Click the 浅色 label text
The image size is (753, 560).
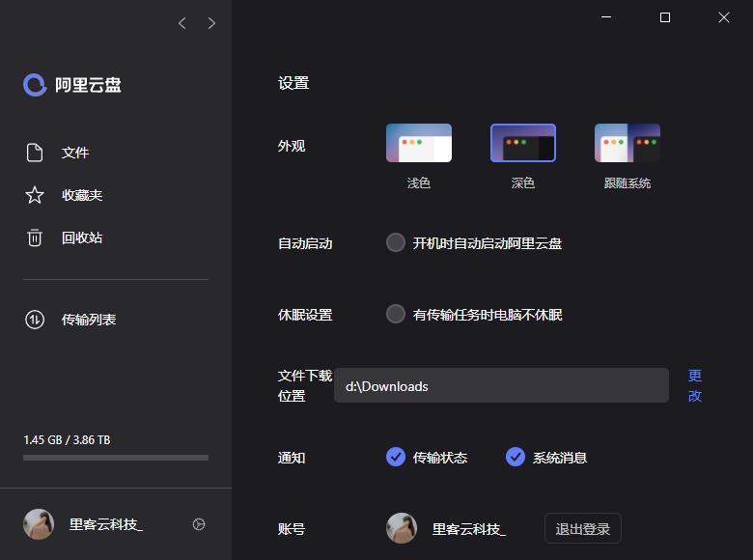coord(419,183)
